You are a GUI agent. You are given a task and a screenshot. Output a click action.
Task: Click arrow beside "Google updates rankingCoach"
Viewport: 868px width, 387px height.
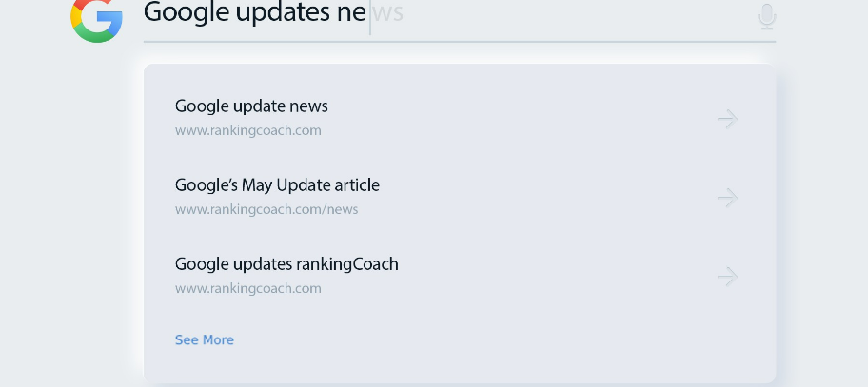(727, 277)
